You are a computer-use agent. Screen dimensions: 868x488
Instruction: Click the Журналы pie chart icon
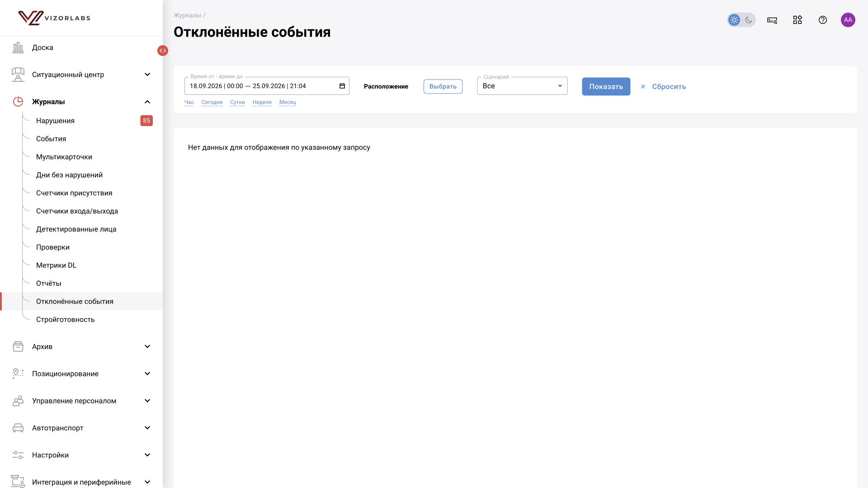pos(18,102)
